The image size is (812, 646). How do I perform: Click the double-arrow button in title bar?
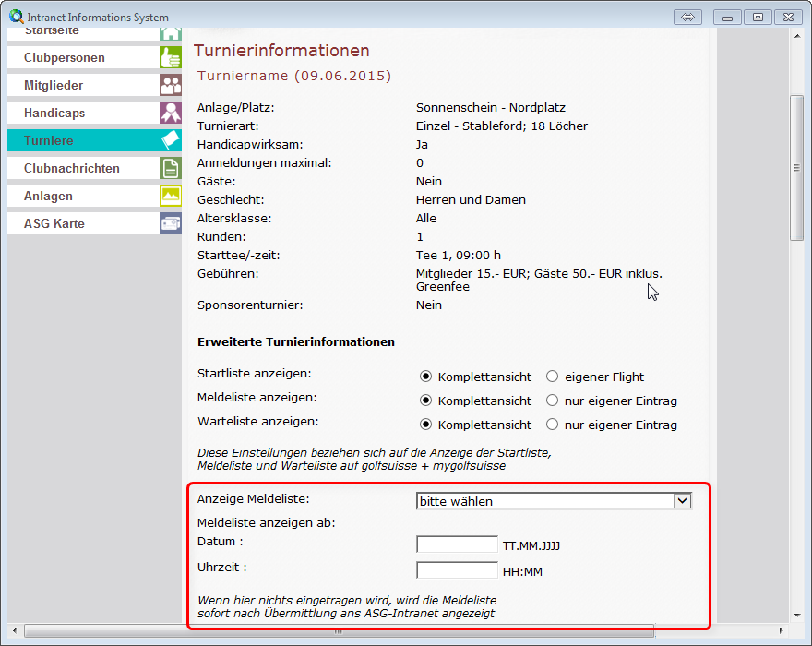687,17
